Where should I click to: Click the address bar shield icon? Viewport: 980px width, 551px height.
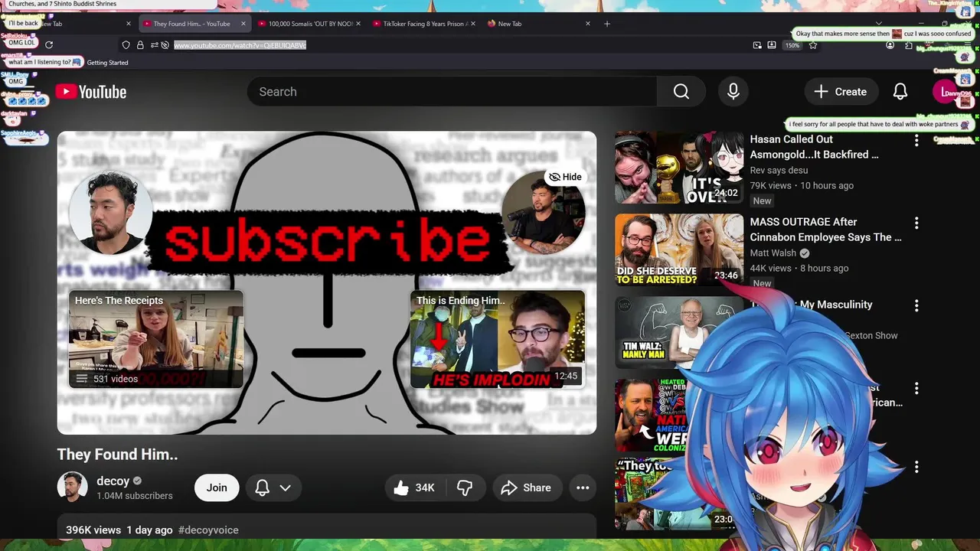(x=126, y=45)
